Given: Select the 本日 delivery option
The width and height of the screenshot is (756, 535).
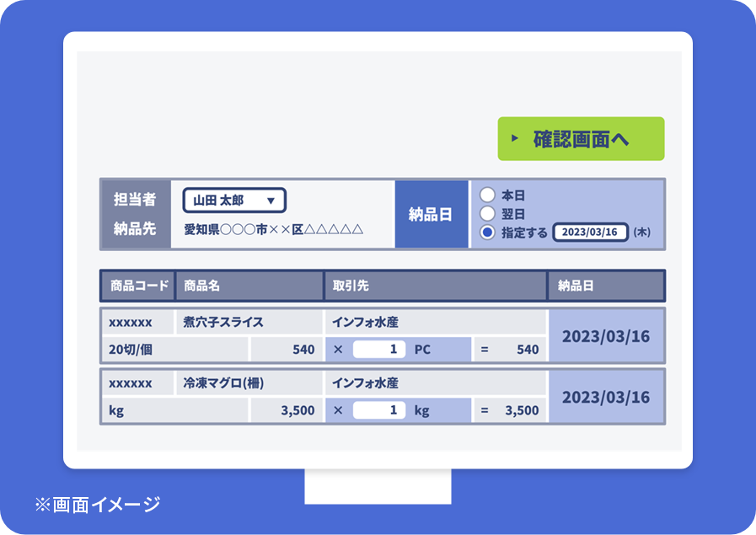Looking at the screenshot, I should [x=487, y=194].
